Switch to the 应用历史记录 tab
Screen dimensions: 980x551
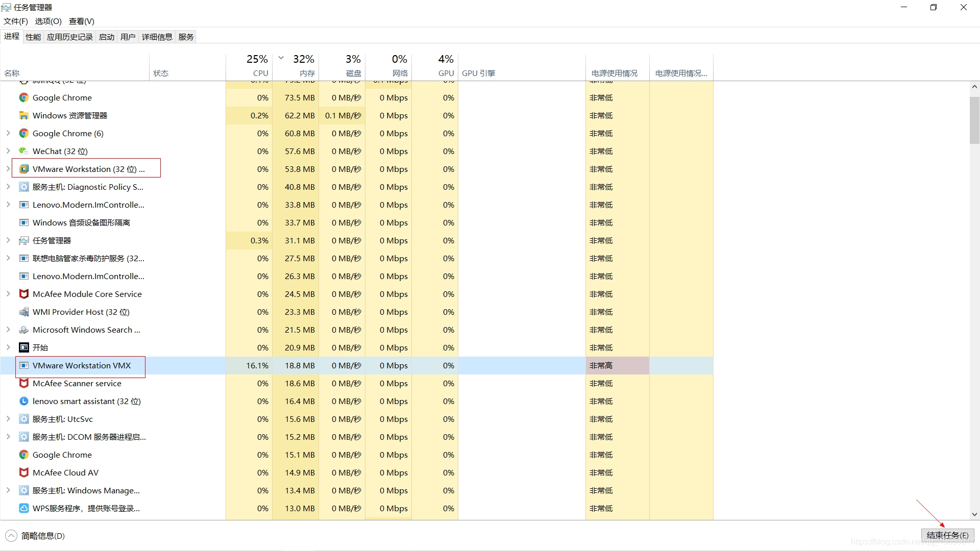tap(70, 37)
